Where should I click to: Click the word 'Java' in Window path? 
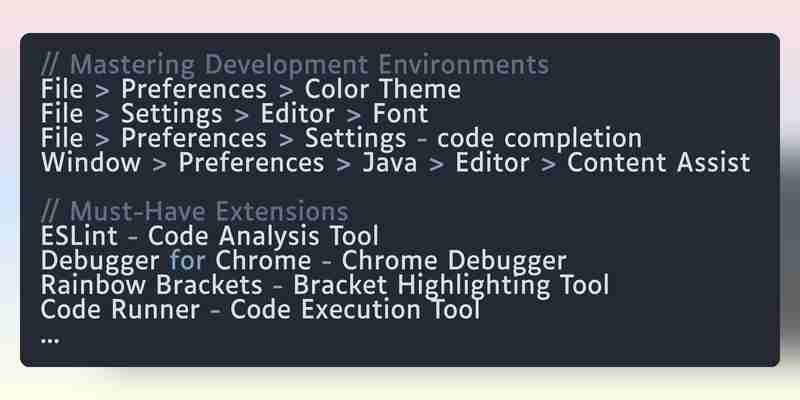coord(389,163)
